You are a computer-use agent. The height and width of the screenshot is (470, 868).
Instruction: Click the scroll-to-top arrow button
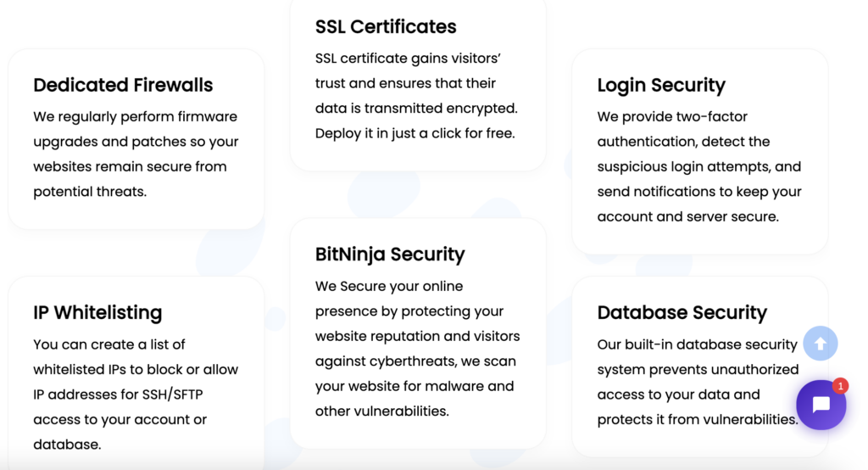(821, 344)
